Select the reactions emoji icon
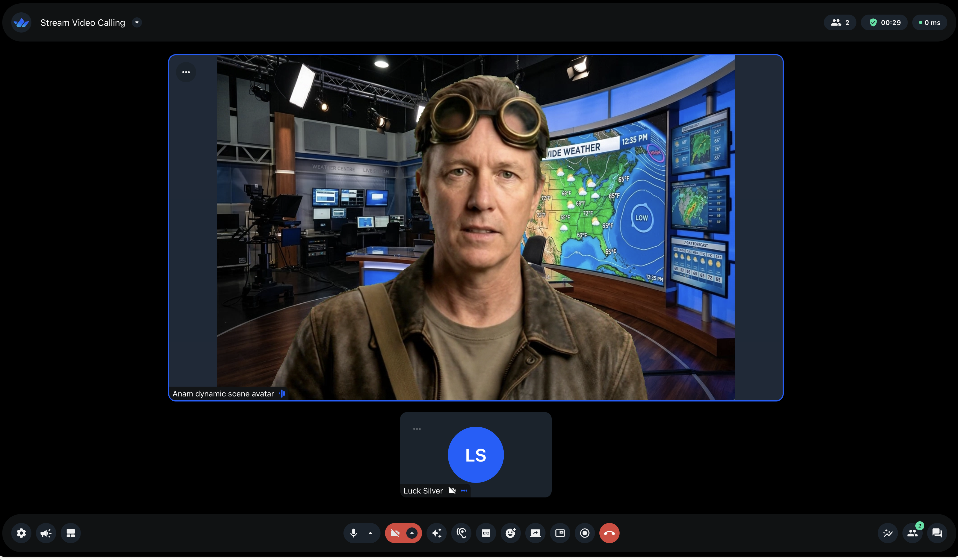 [x=510, y=533]
